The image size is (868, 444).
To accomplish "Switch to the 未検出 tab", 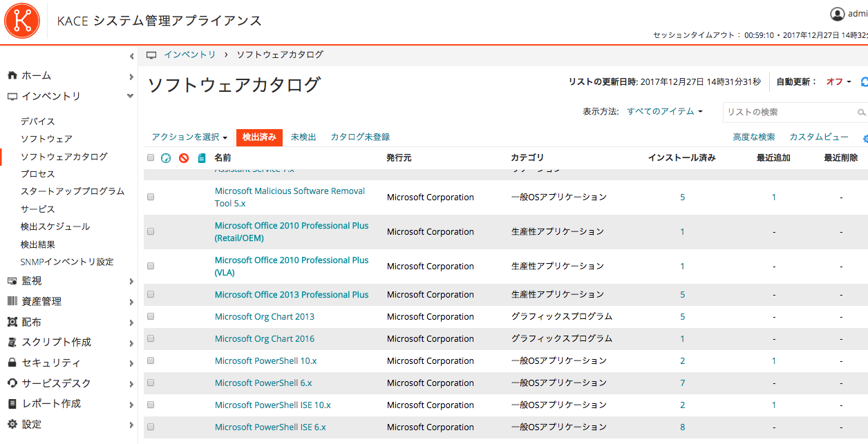I will 303,137.
